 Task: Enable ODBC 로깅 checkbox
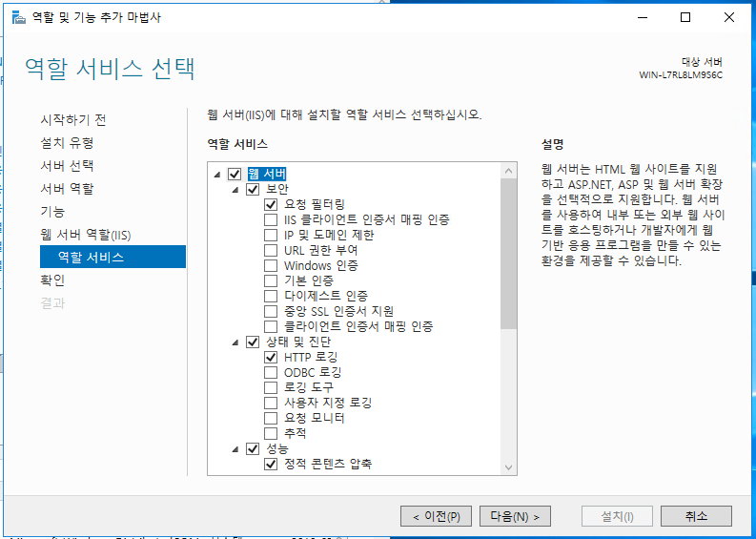pos(271,372)
